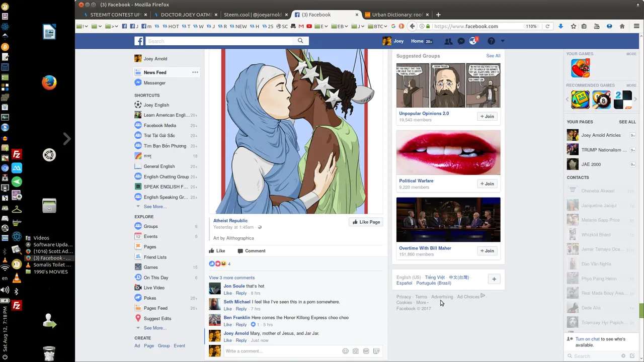
Task: Open the Firefox hamburger menu
Action: coord(636,26)
